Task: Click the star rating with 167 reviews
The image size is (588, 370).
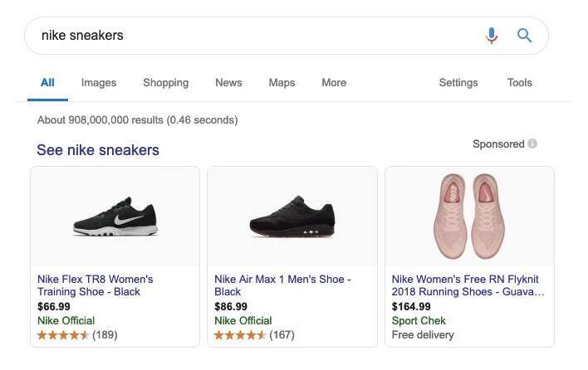Action: click(240, 335)
